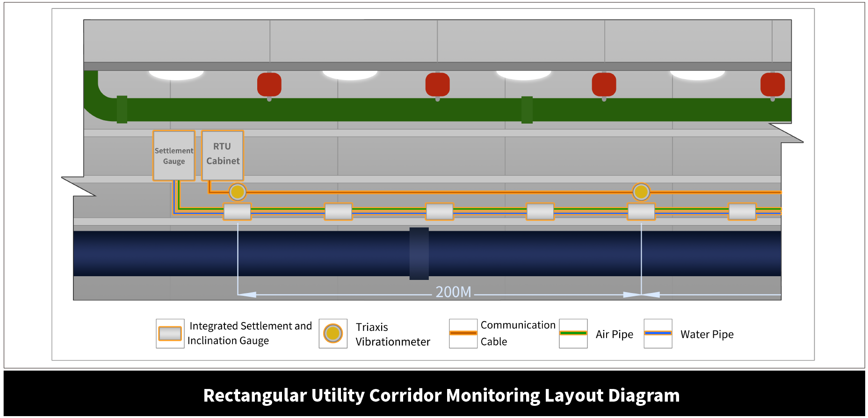
Task: Click the "Water Pipe" legend text
Action: coord(707,334)
